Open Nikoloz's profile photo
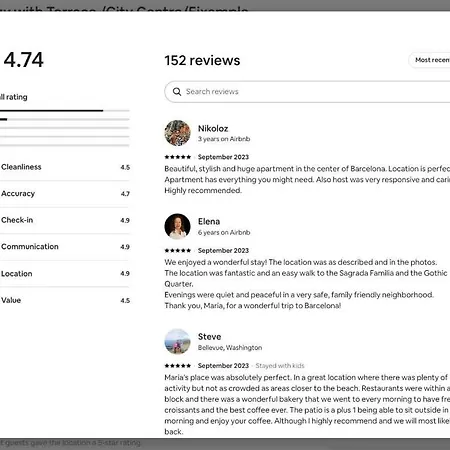This screenshot has height=450, width=450. click(177, 133)
